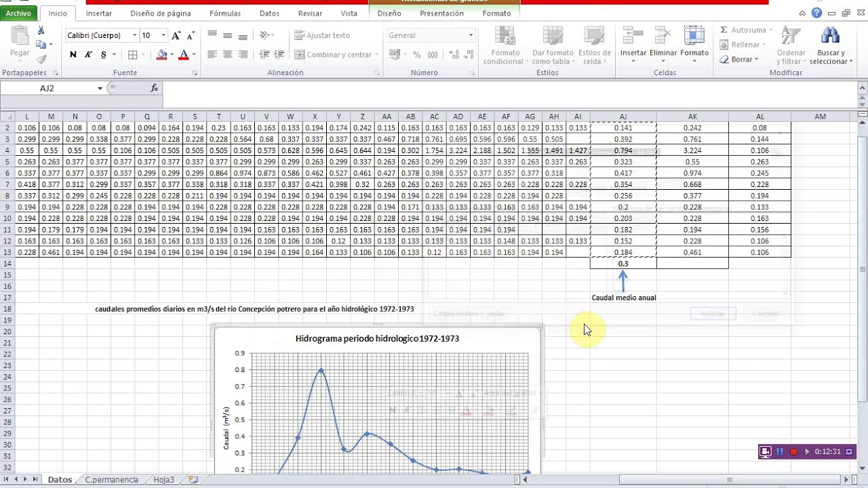The image size is (868, 488).
Task: Toggle Align Left for text
Action: coord(212,54)
